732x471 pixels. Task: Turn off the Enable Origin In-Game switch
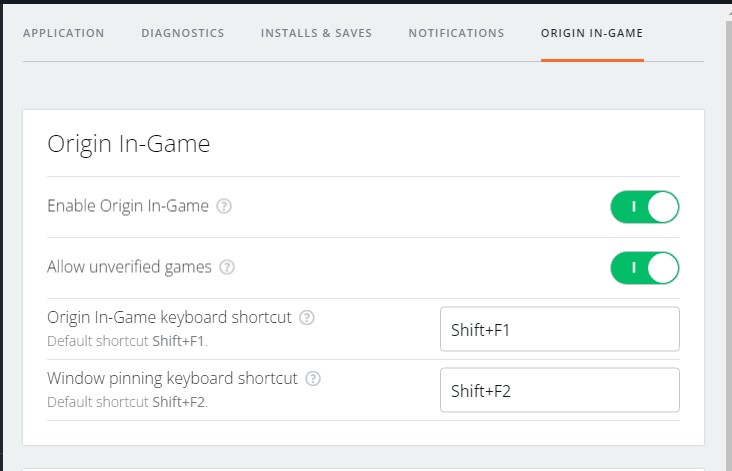(645, 207)
